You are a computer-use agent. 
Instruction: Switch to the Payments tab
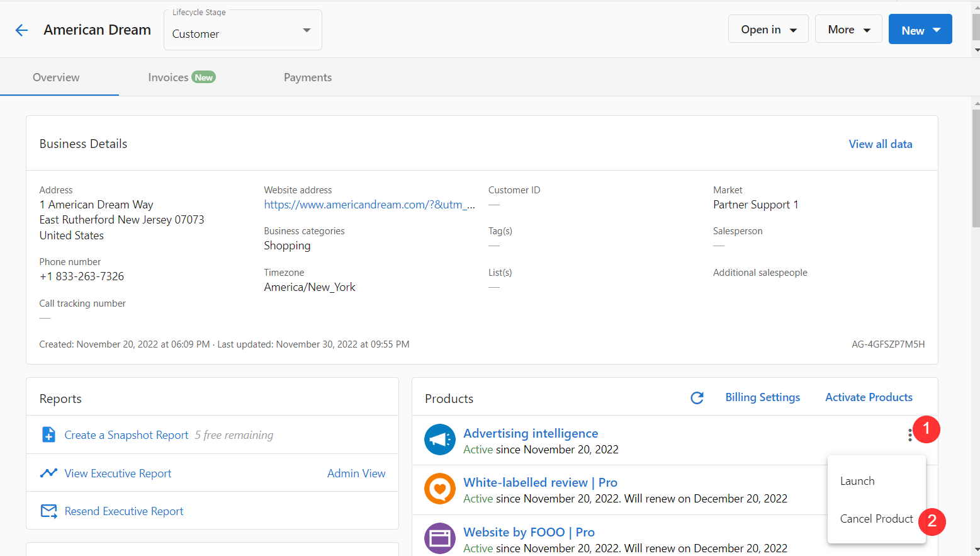[x=308, y=77]
